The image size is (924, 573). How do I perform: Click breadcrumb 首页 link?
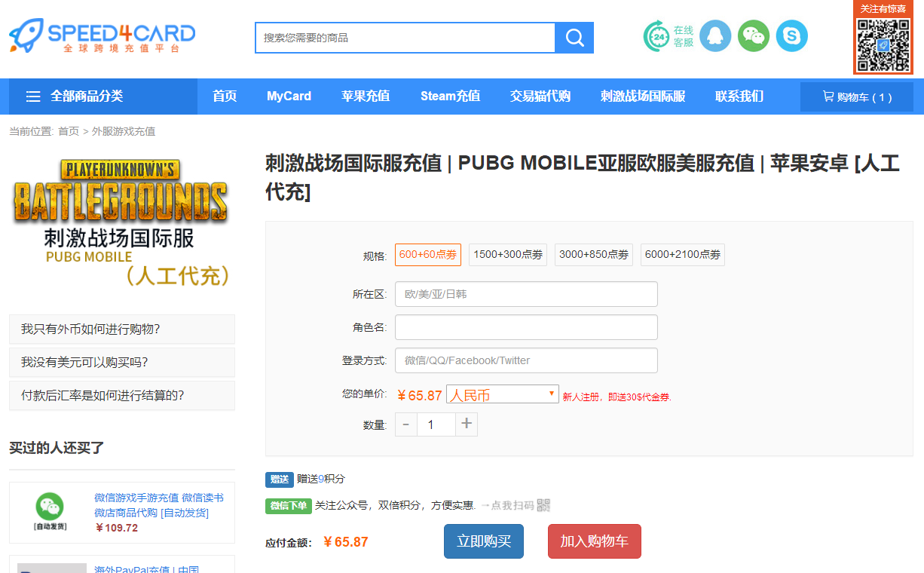point(69,131)
